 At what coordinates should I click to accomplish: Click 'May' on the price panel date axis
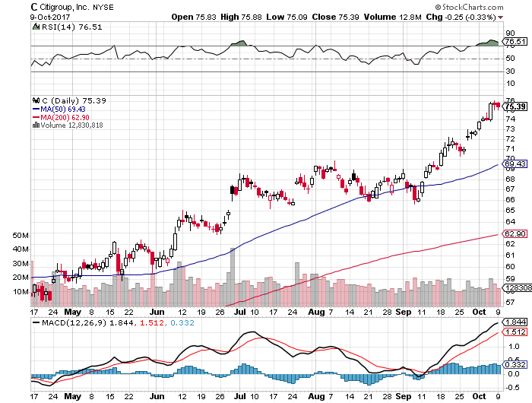tap(73, 312)
